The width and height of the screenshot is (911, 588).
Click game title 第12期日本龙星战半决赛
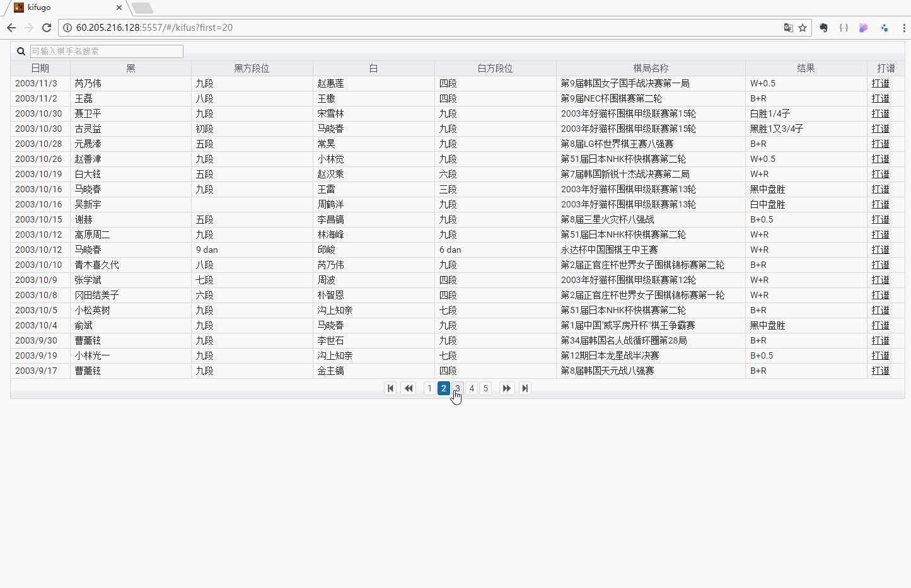[610, 355]
